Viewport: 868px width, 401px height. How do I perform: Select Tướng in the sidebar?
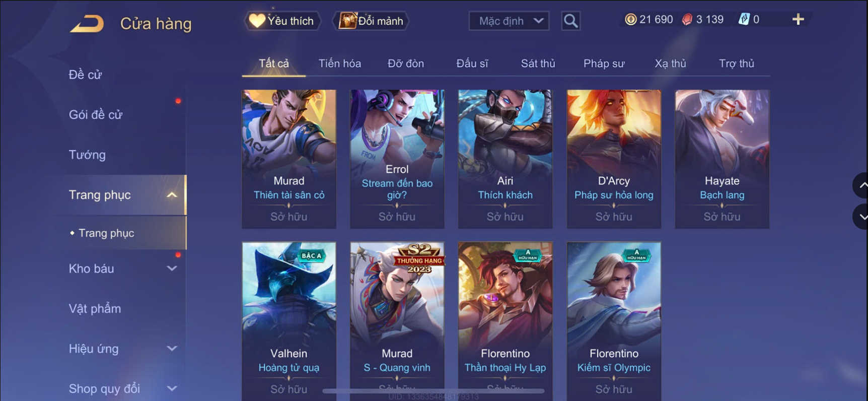(x=87, y=155)
